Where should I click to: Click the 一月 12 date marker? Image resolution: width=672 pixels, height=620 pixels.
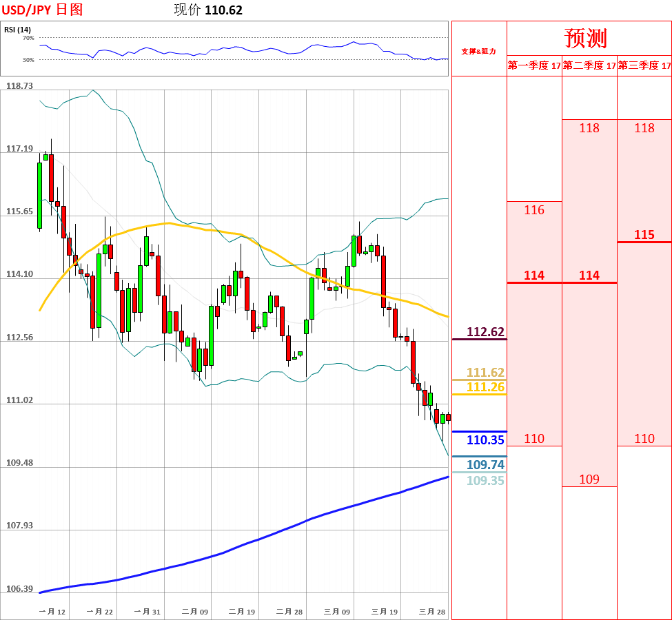tap(52, 612)
